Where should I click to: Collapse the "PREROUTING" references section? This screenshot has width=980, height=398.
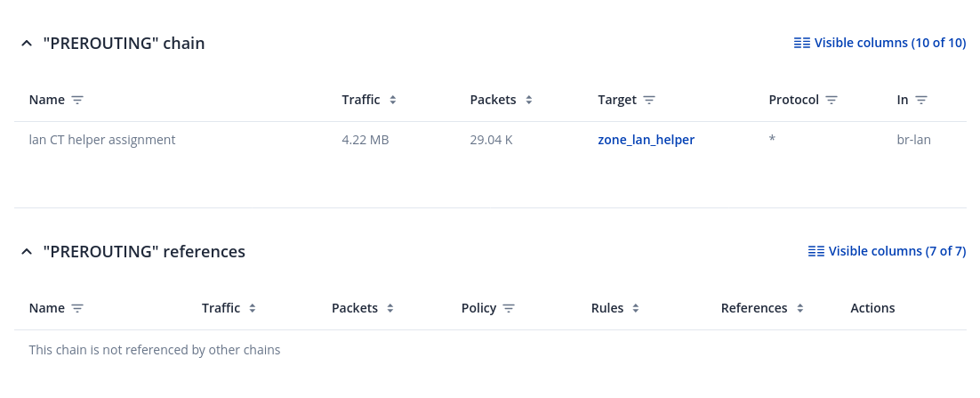click(x=27, y=252)
